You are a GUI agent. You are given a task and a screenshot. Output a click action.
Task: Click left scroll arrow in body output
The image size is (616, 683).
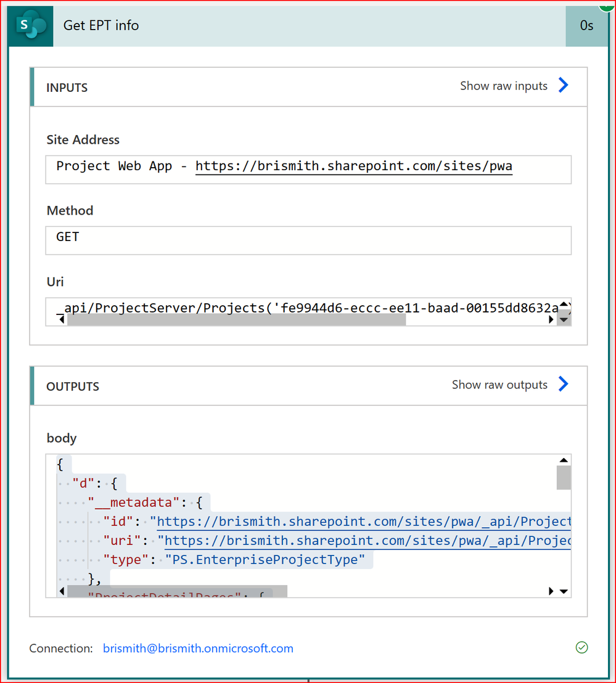point(62,592)
